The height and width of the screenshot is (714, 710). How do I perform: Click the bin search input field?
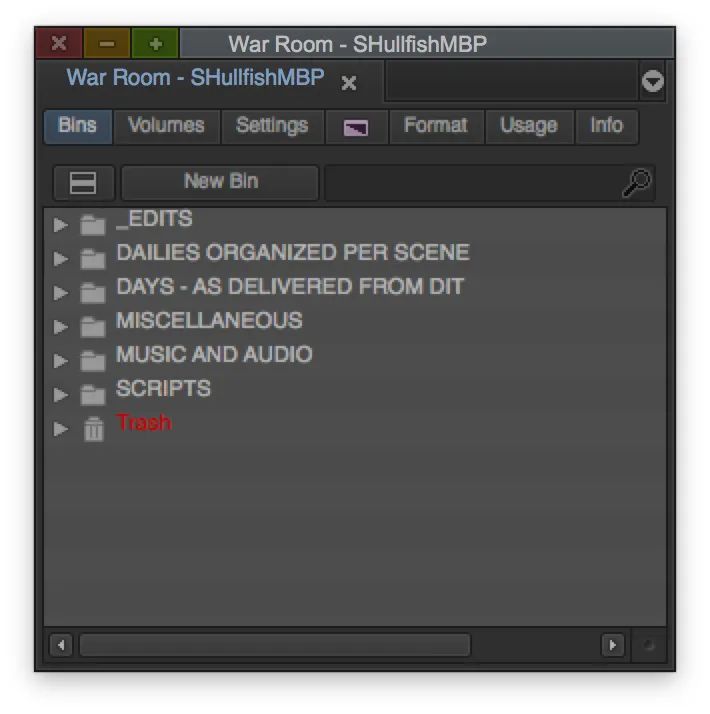[470, 183]
